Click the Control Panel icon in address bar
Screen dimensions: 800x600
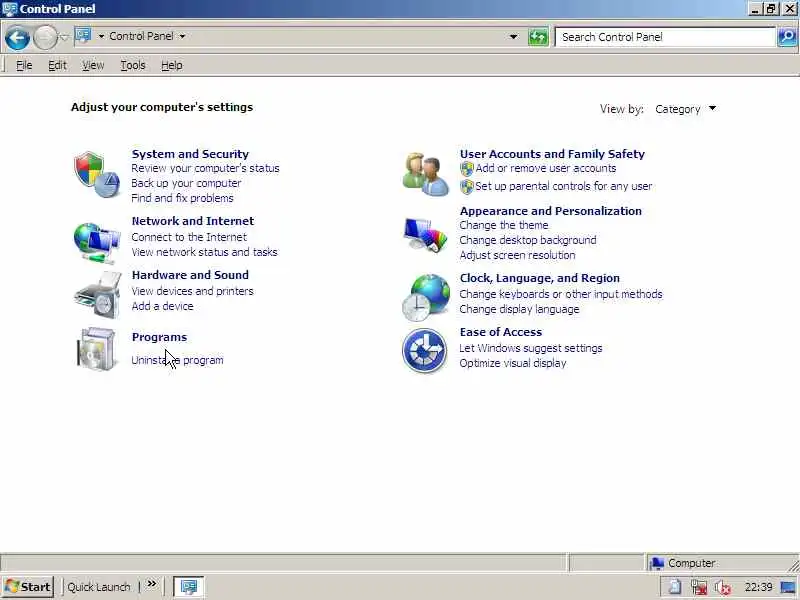[x=83, y=36]
